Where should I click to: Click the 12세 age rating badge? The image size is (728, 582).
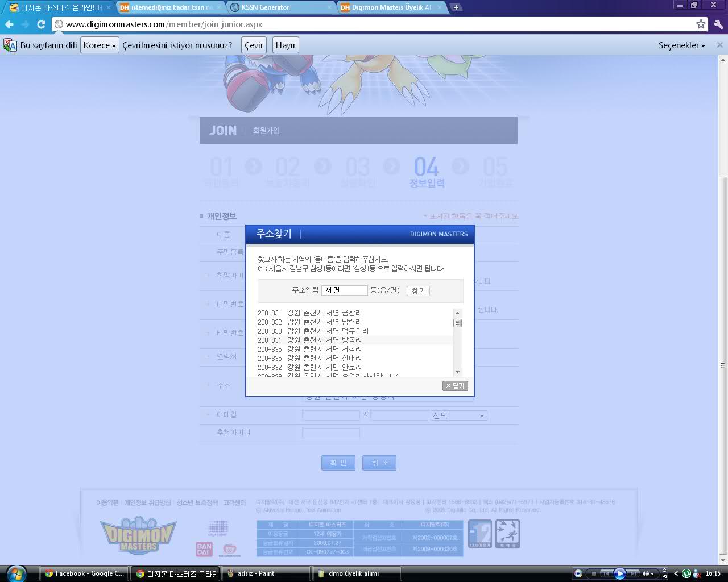point(479,534)
